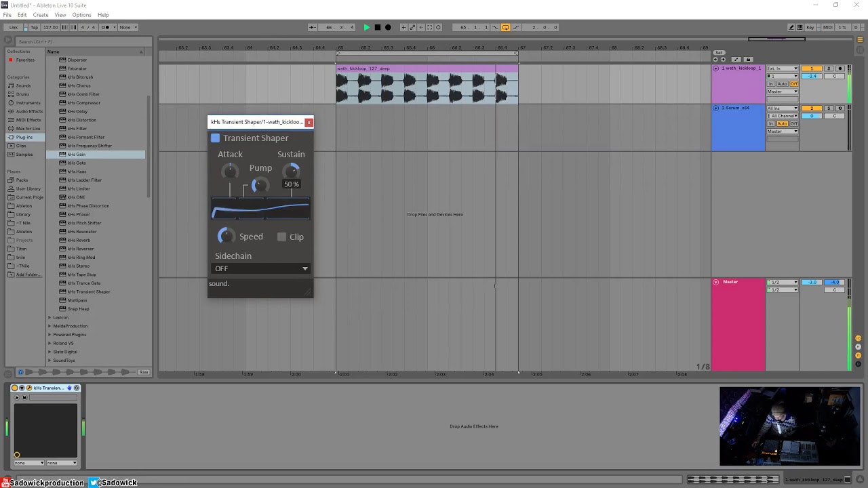
Task: Select Samples category in browser
Action: 24,155
